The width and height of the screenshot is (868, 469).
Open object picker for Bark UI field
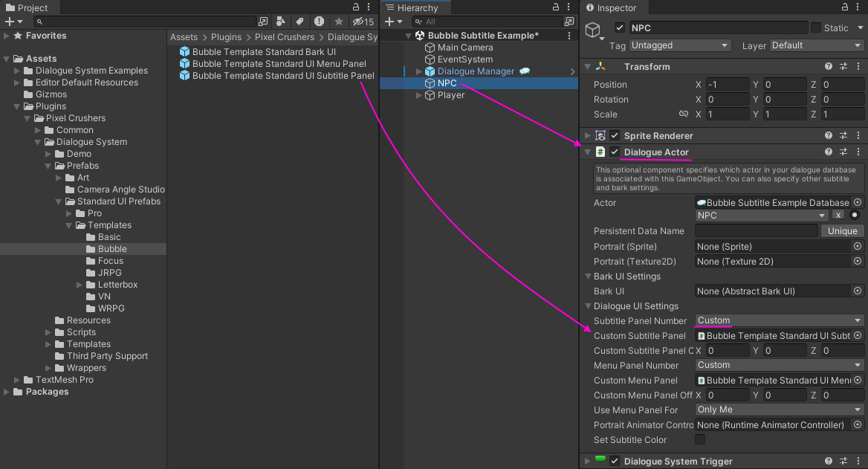(x=858, y=291)
